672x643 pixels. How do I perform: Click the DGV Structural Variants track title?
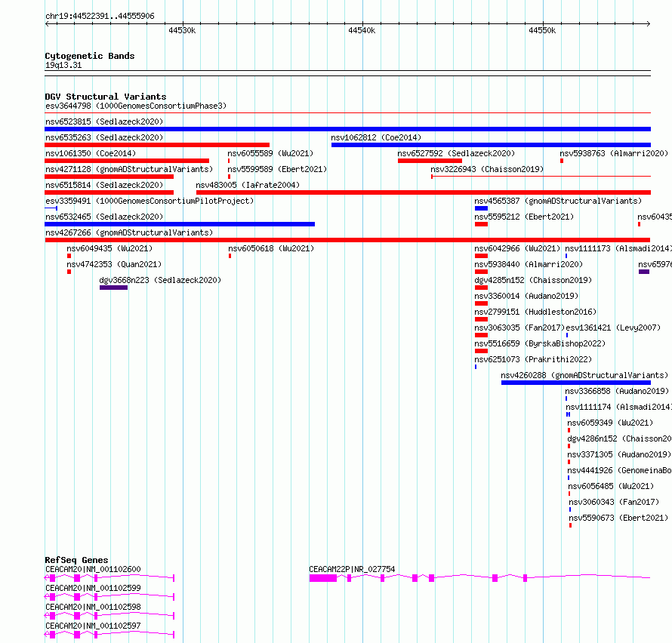coord(106,97)
